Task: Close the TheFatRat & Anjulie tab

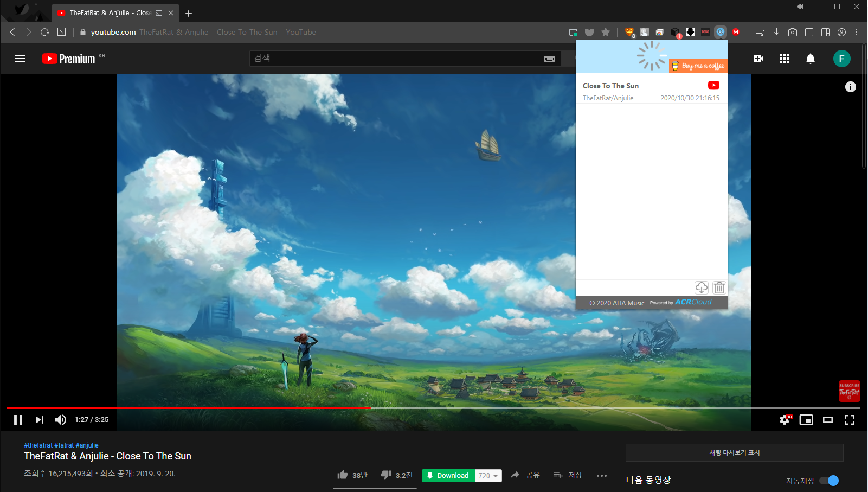Action: coord(171,13)
